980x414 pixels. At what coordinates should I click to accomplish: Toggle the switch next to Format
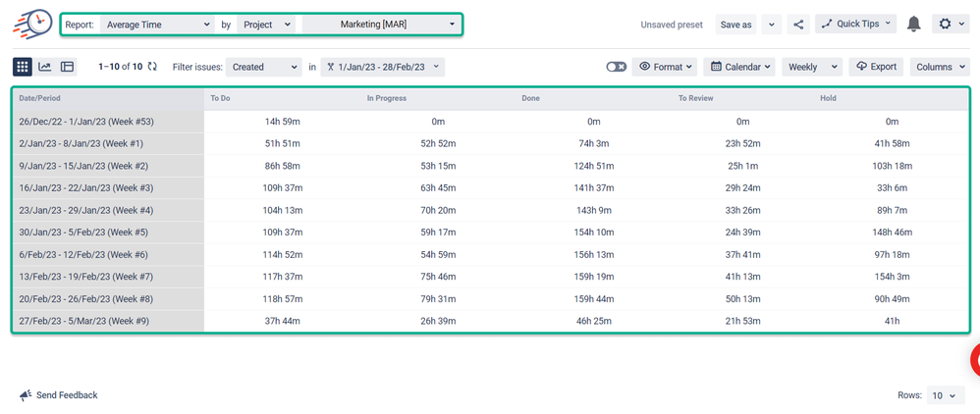617,67
